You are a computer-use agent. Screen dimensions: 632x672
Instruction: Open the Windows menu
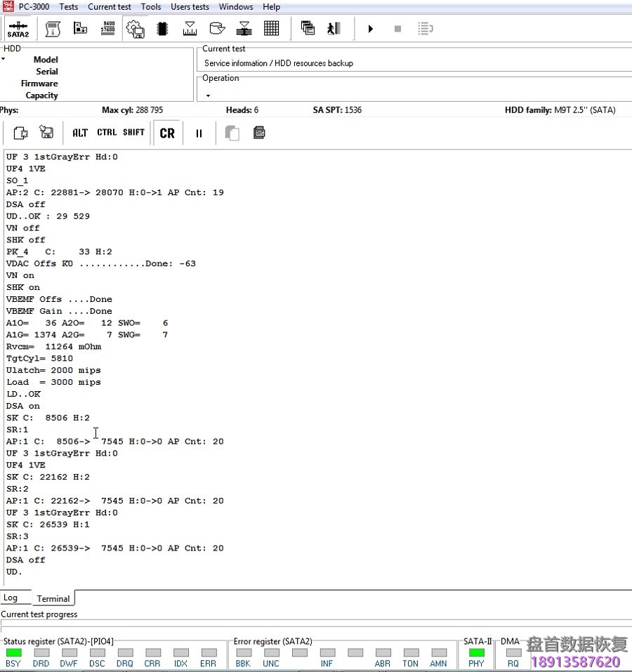point(235,7)
